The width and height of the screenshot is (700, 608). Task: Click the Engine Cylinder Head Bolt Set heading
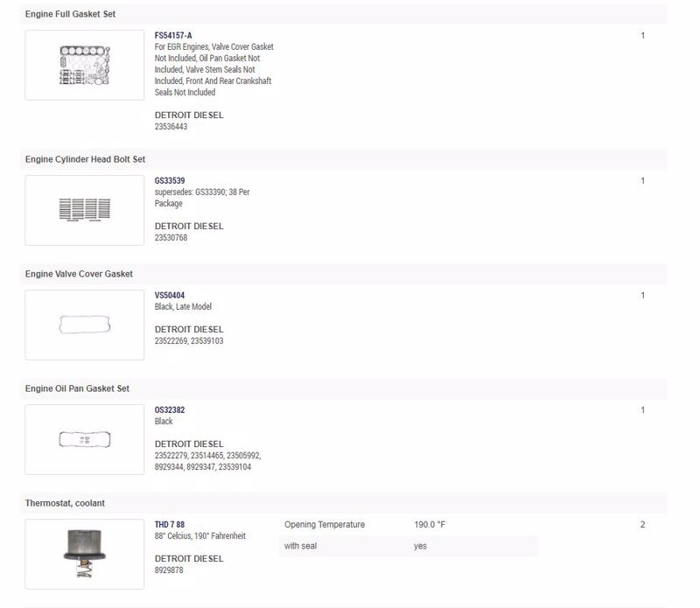[x=85, y=159]
